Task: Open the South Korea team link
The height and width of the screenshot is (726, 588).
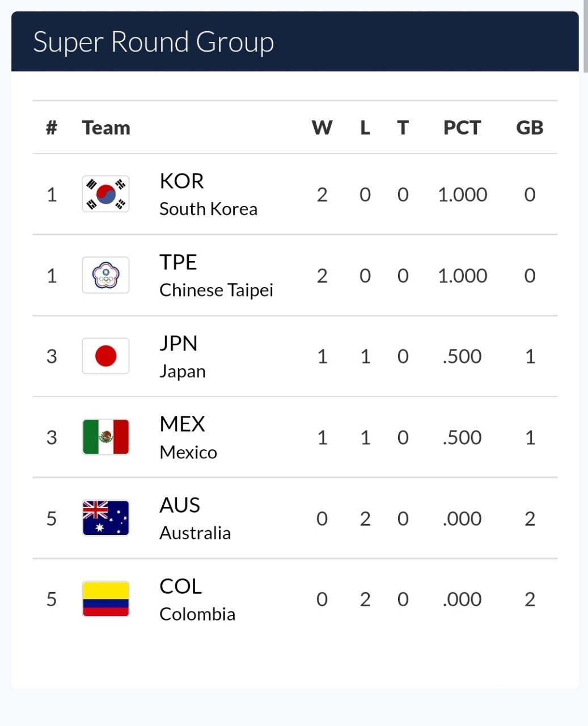Action: [208, 195]
